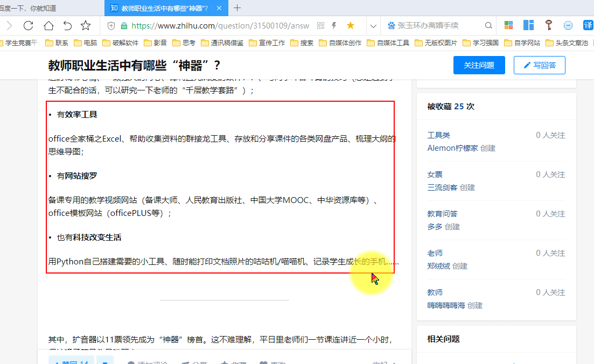This screenshot has width=594, height=364.
Task: Click the zhihu.com URL address field
Action: [220, 26]
